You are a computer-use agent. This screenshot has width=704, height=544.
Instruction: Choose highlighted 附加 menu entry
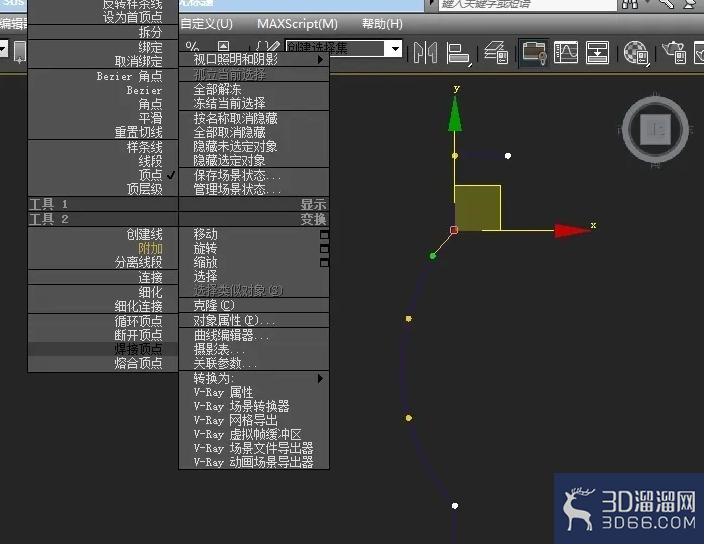click(103, 248)
